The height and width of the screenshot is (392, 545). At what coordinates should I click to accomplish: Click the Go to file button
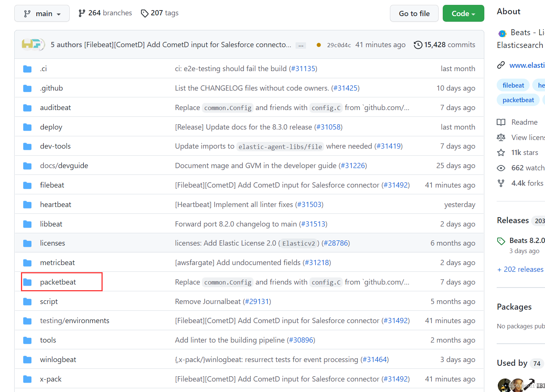[414, 13]
